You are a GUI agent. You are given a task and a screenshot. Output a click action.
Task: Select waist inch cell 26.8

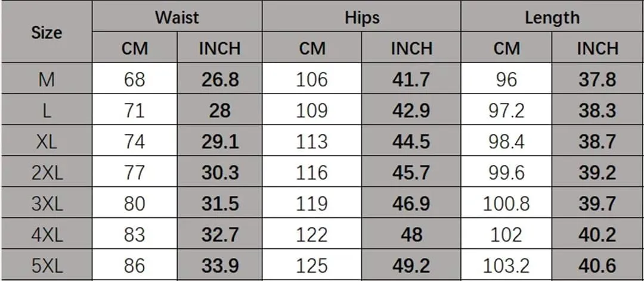(219, 79)
